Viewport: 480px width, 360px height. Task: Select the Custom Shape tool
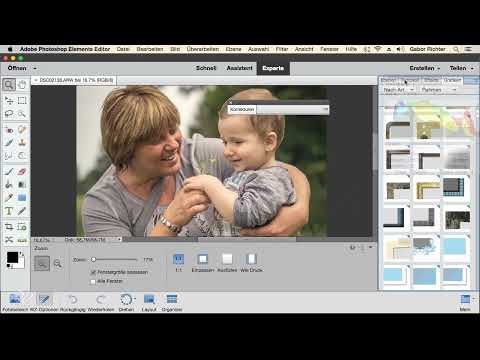(x=22, y=198)
